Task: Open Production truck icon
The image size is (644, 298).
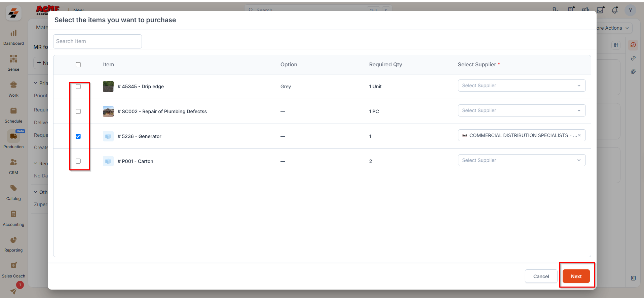Action: pos(13,136)
